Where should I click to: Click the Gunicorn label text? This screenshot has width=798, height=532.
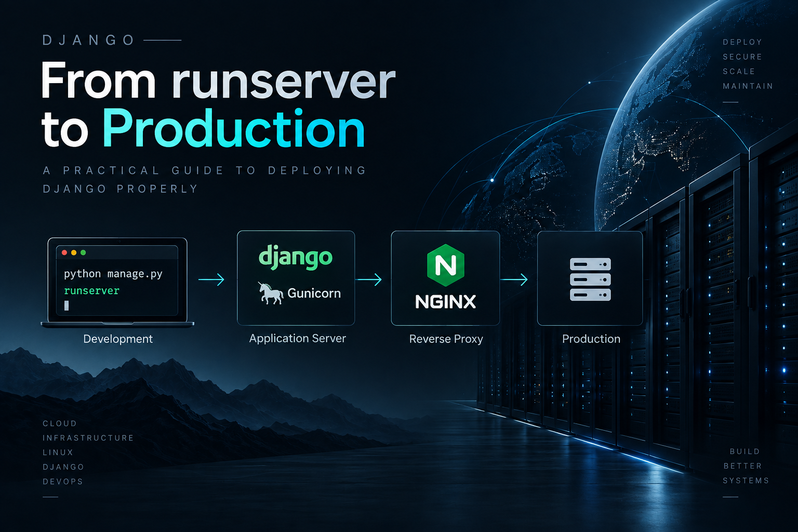click(314, 294)
